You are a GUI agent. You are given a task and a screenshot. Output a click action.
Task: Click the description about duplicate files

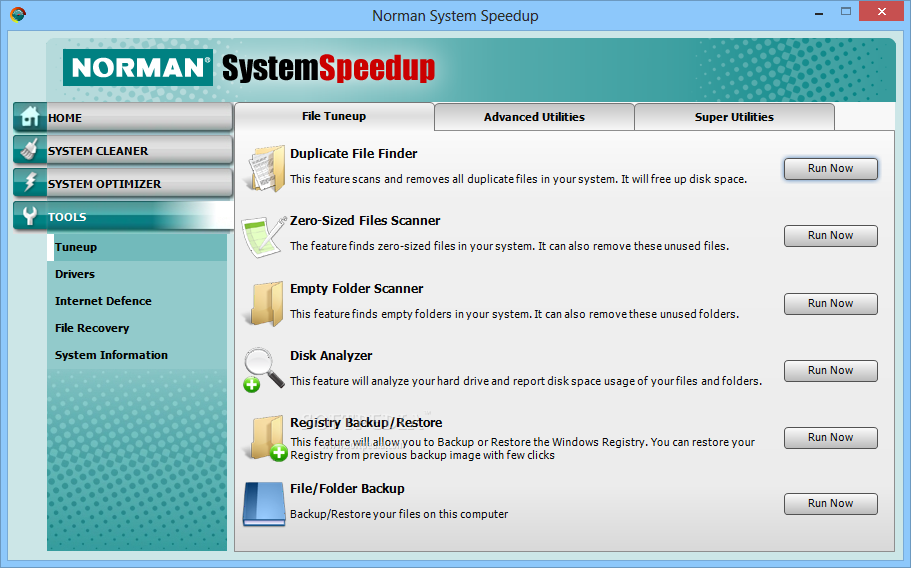(518, 179)
